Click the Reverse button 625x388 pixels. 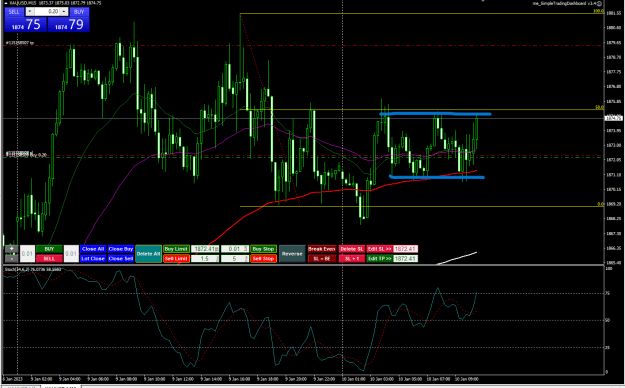click(292, 254)
